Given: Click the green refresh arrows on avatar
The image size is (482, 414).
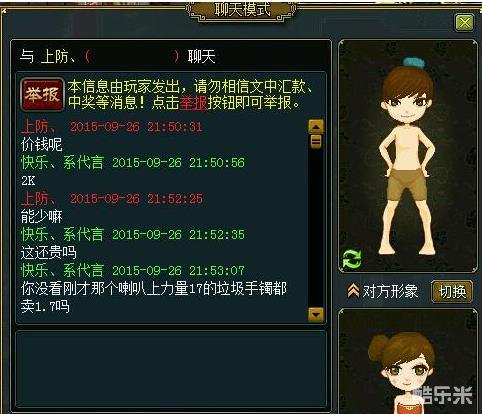Looking at the screenshot, I should click(x=352, y=258).
